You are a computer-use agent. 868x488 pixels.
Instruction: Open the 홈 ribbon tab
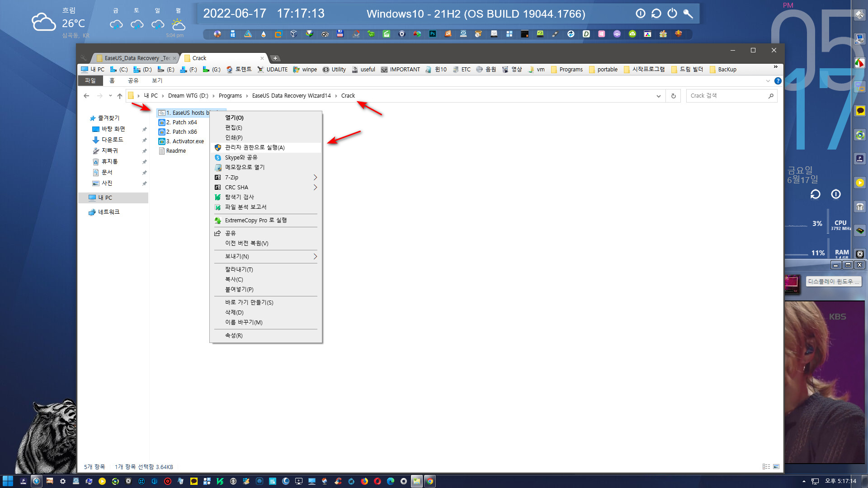click(x=112, y=81)
